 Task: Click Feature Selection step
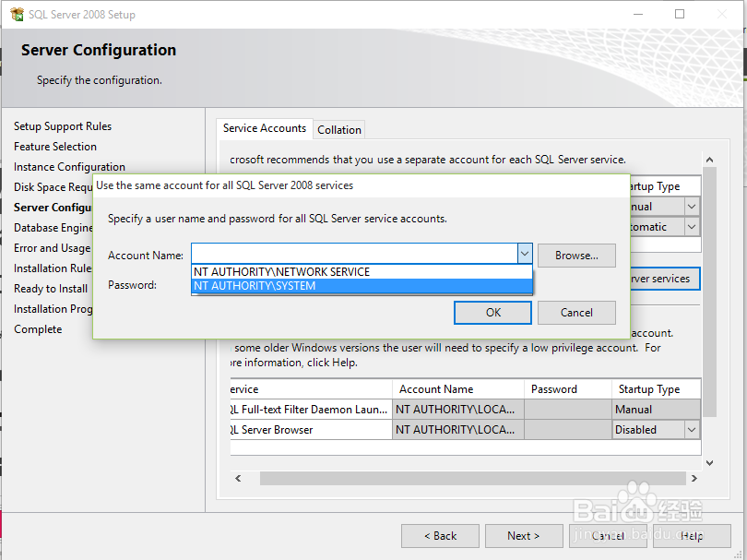(x=55, y=147)
